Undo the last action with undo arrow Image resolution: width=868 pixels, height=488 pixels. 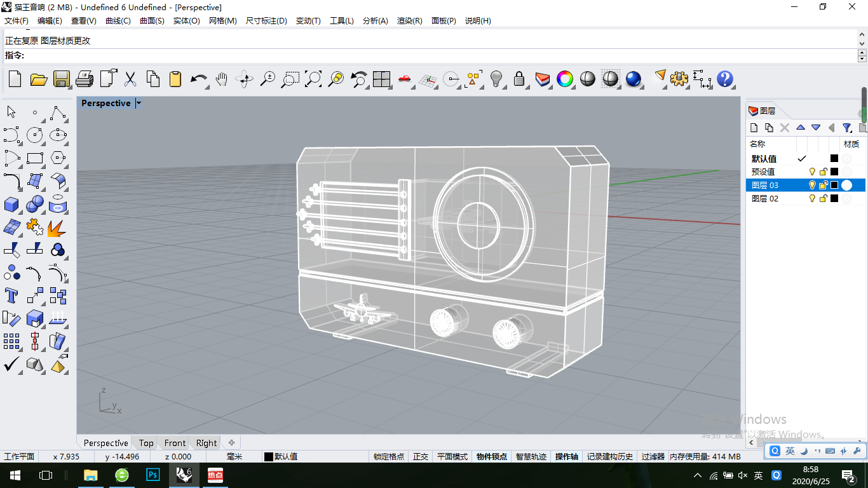[x=199, y=79]
